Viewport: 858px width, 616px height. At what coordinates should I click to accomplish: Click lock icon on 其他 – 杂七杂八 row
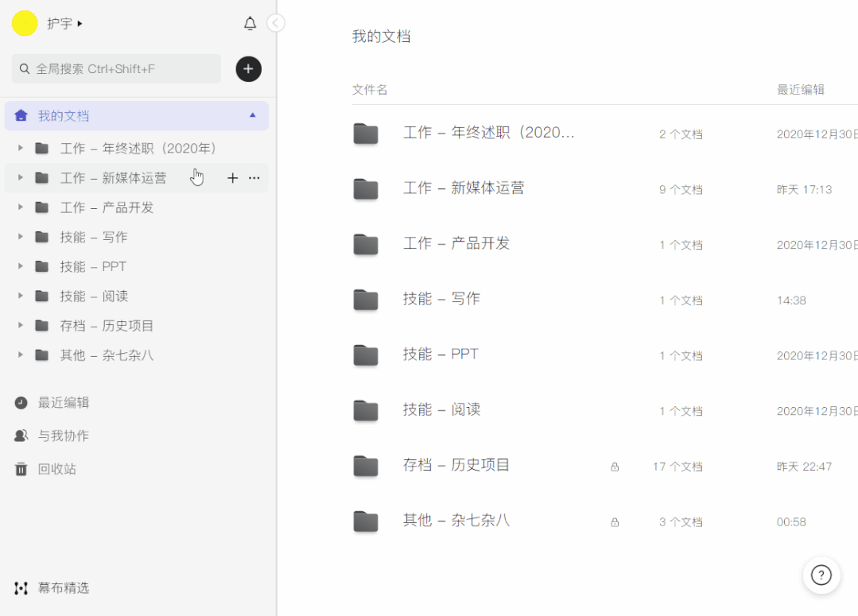click(x=615, y=522)
